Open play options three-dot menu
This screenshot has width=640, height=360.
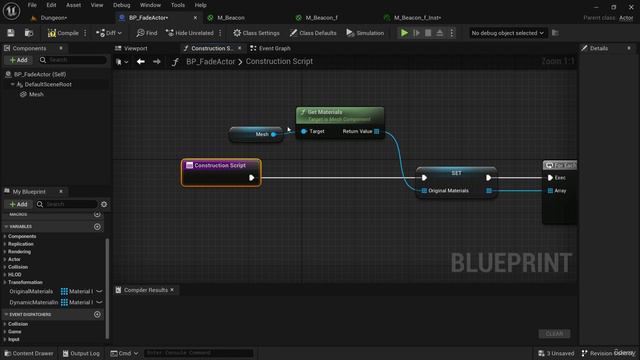click(452, 33)
